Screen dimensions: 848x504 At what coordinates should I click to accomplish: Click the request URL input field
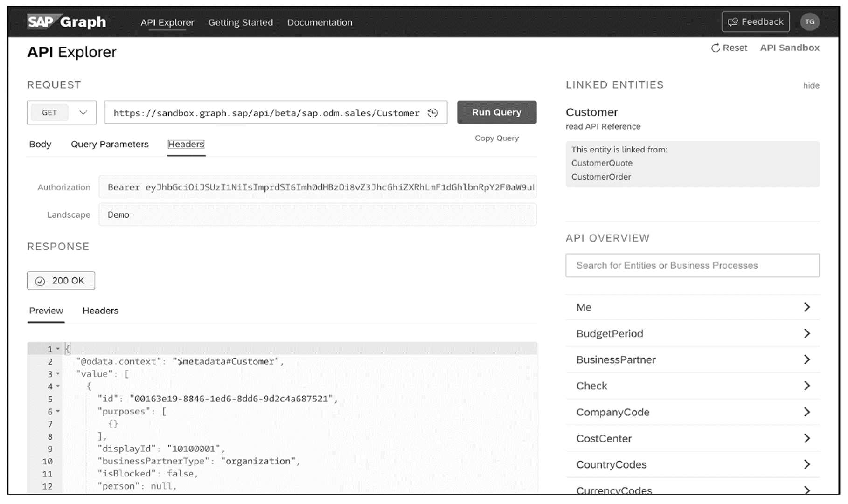pyautogui.click(x=276, y=112)
